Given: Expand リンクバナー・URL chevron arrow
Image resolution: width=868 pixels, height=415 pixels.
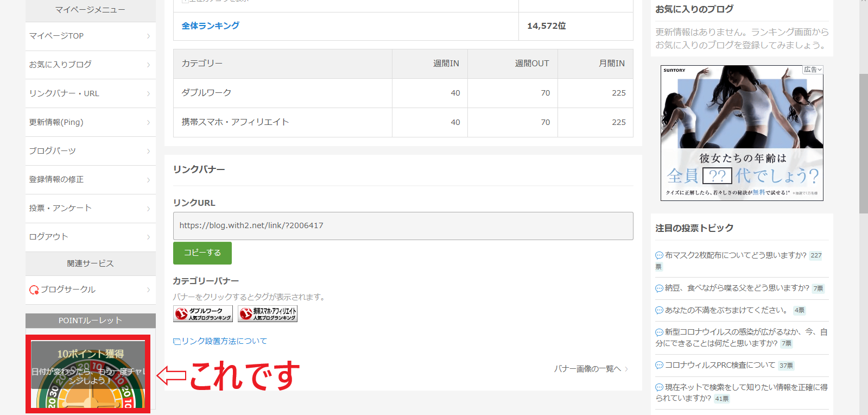Looking at the screenshot, I should click(x=148, y=93).
